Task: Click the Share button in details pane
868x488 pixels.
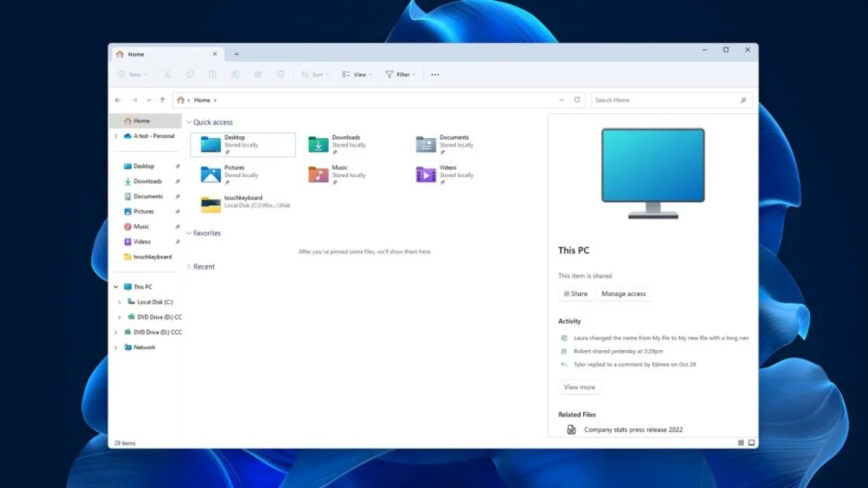Action: (x=576, y=293)
